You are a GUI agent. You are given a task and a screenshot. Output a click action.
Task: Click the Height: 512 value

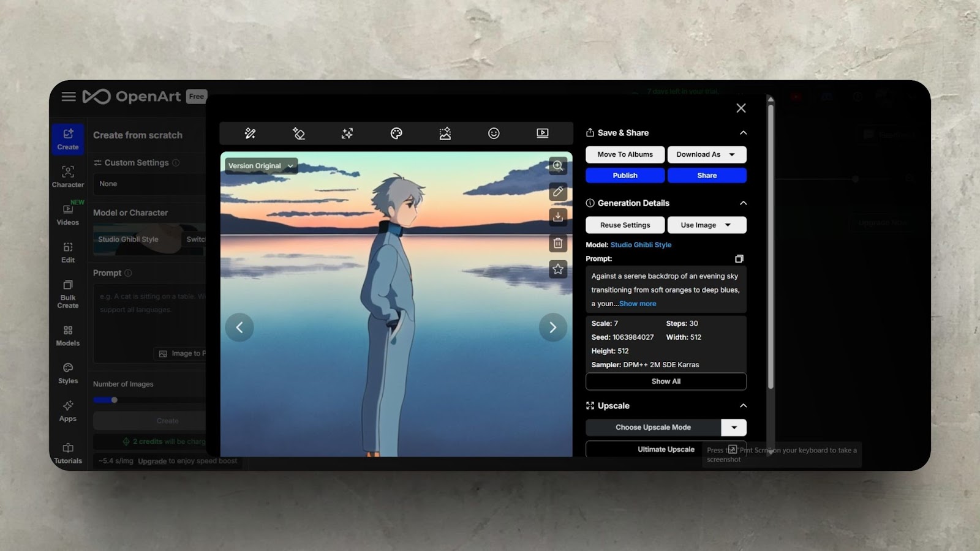pyautogui.click(x=610, y=351)
